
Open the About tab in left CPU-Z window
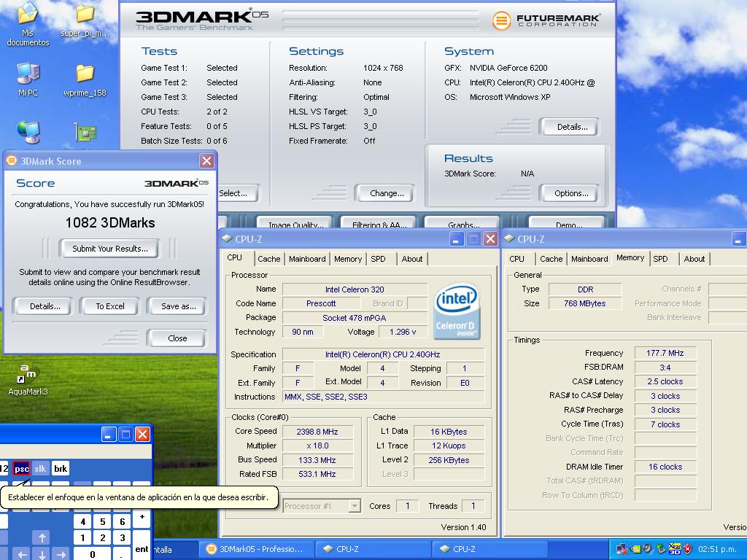412,259
